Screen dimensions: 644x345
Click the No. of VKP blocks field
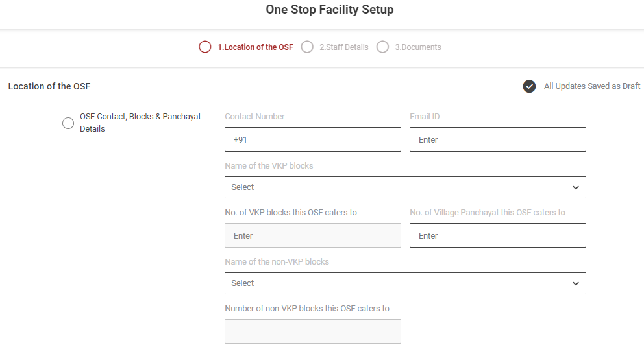point(313,235)
